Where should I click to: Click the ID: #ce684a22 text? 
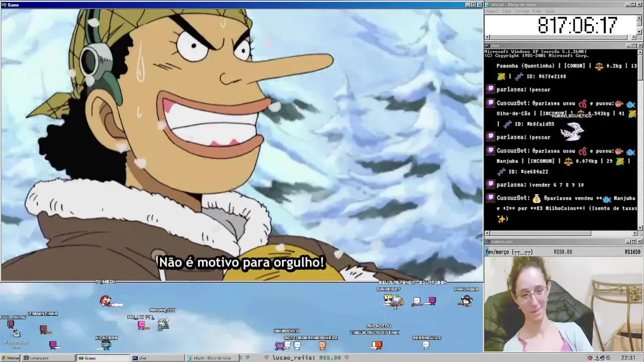coord(528,172)
